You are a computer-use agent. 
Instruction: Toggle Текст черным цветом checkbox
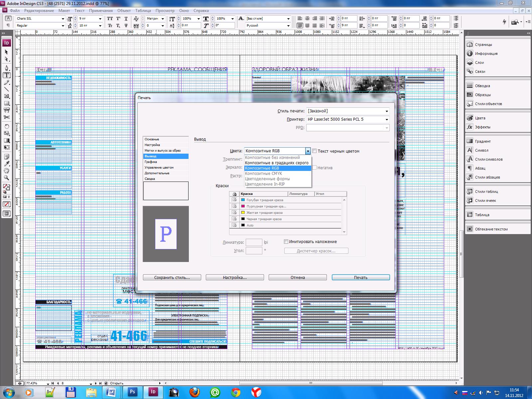[x=315, y=151]
